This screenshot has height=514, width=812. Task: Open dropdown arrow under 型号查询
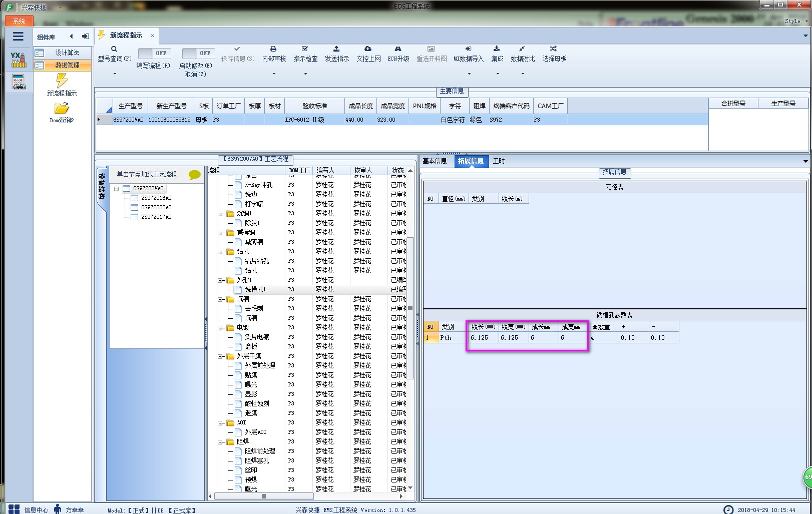pyautogui.click(x=115, y=74)
